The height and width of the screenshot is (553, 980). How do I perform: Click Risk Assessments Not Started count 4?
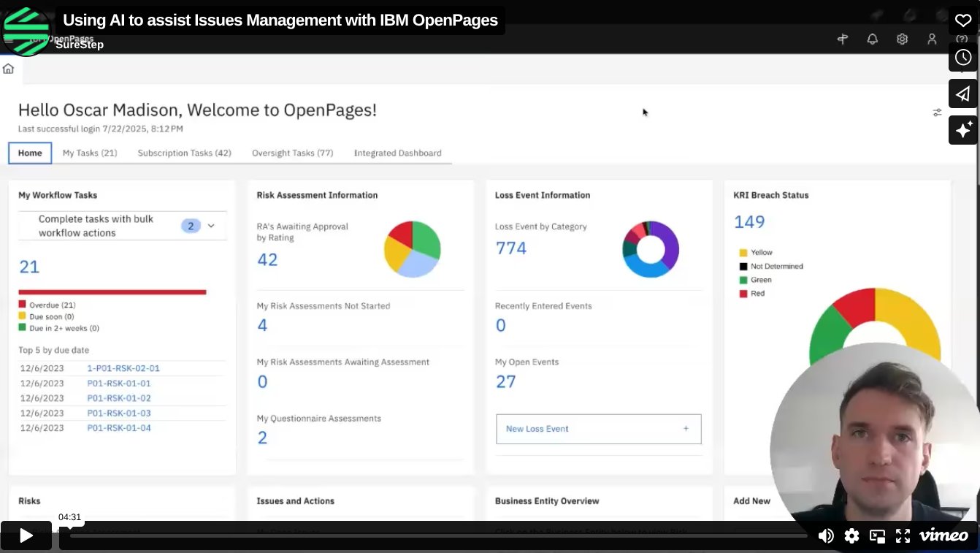click(262, 325)
